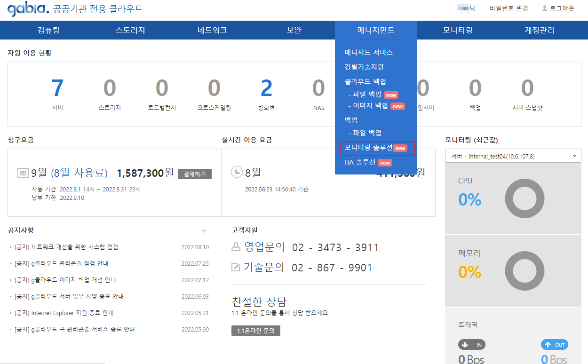
Task: Open the 비밀번호 변경 link
Action: 509,8
